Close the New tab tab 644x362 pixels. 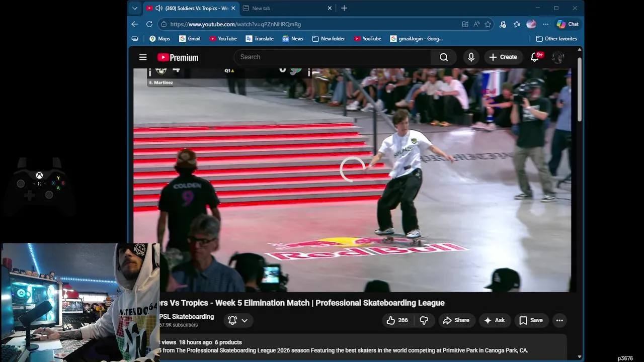330,8
